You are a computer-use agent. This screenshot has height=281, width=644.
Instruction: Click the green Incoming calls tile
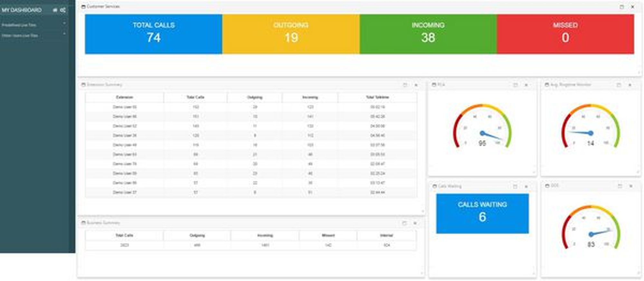[x=428, y=34]
